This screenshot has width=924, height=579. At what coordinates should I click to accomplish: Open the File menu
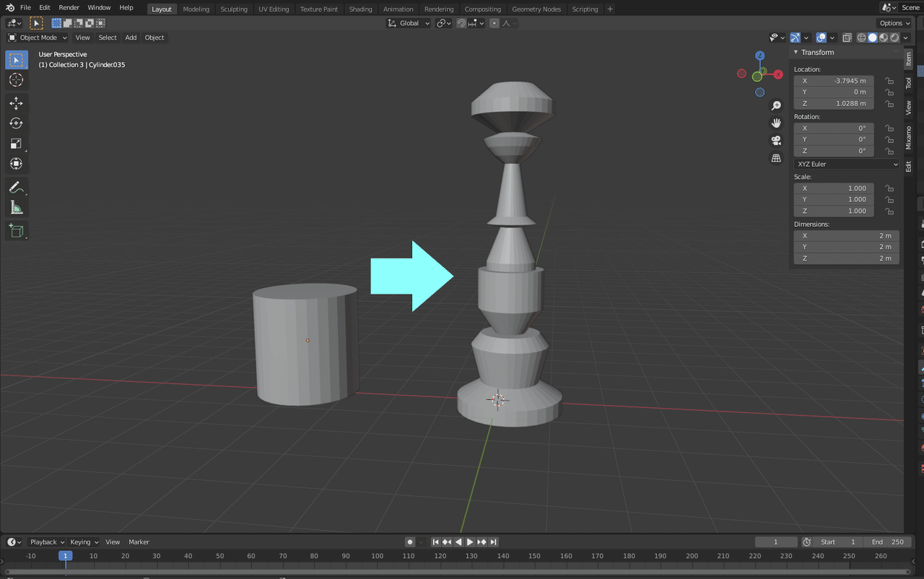pos(25,7)
